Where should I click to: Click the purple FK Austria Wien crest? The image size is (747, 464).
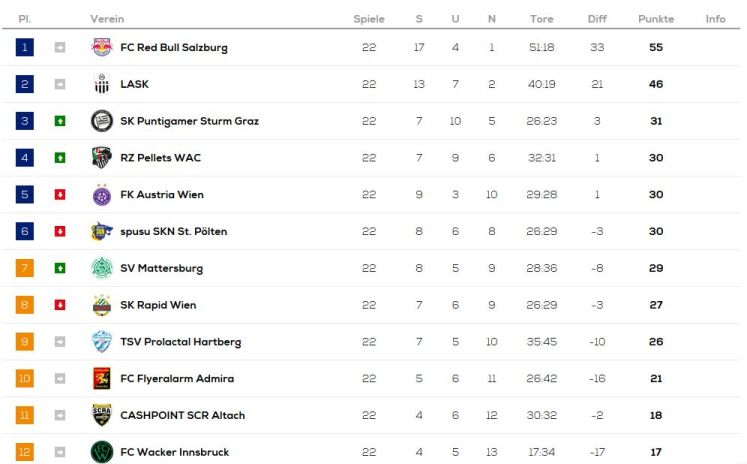(102, 194)
